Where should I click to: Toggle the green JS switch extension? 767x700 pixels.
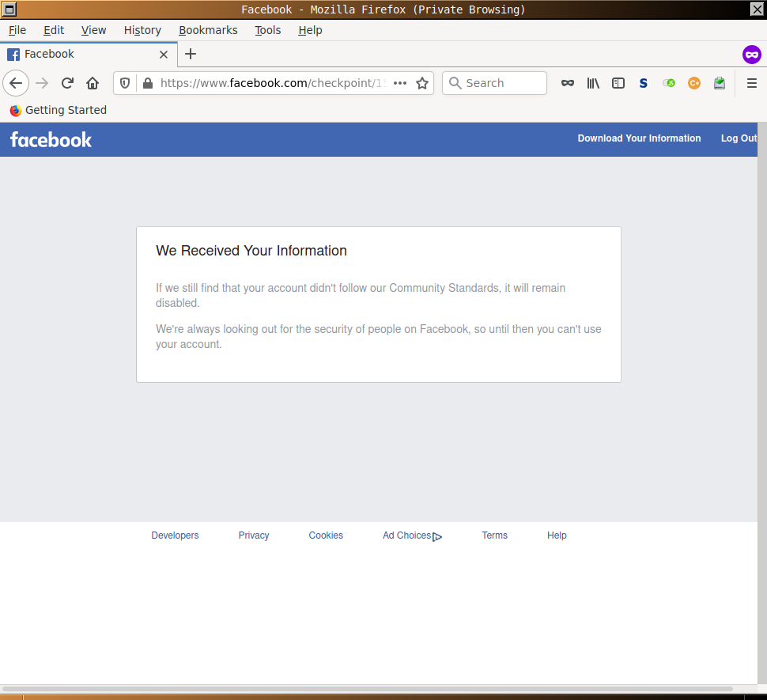click(x=669, y=83)
